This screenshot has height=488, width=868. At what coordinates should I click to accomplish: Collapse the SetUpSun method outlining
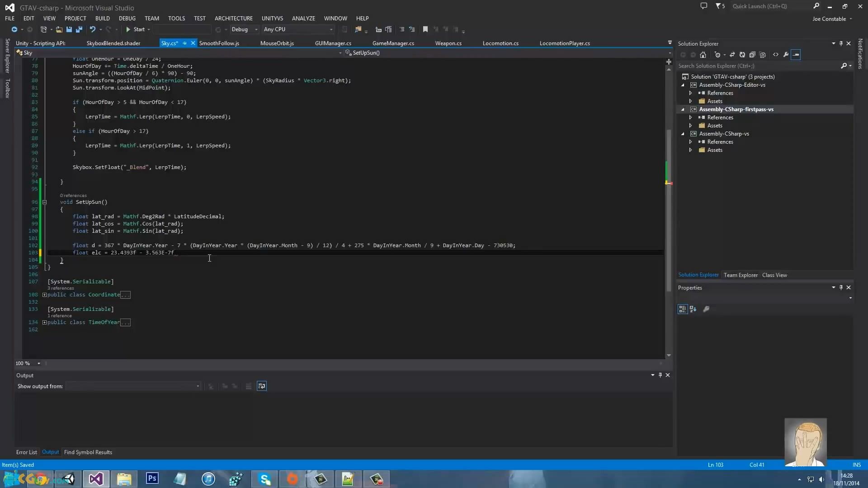[x=44, y=202]
